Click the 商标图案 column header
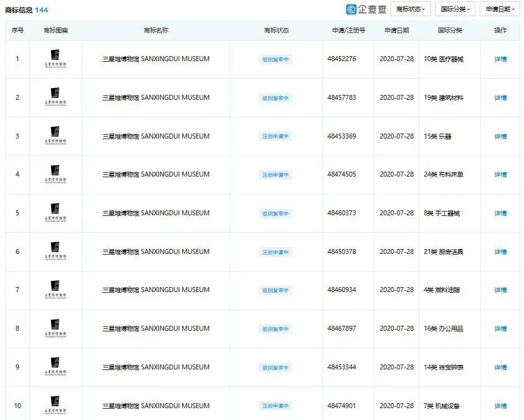The height and width of the screenshot is (420, 524). (56, 31)
